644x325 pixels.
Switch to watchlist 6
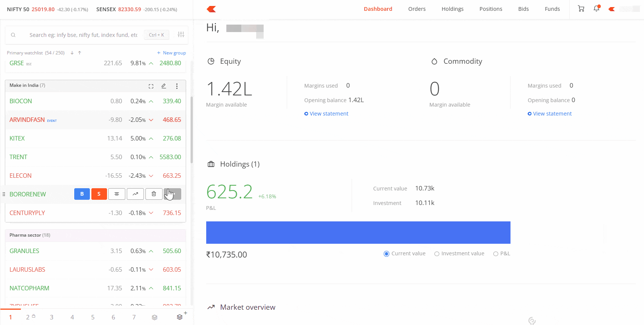pyautogui.click(x=113, y=317)
